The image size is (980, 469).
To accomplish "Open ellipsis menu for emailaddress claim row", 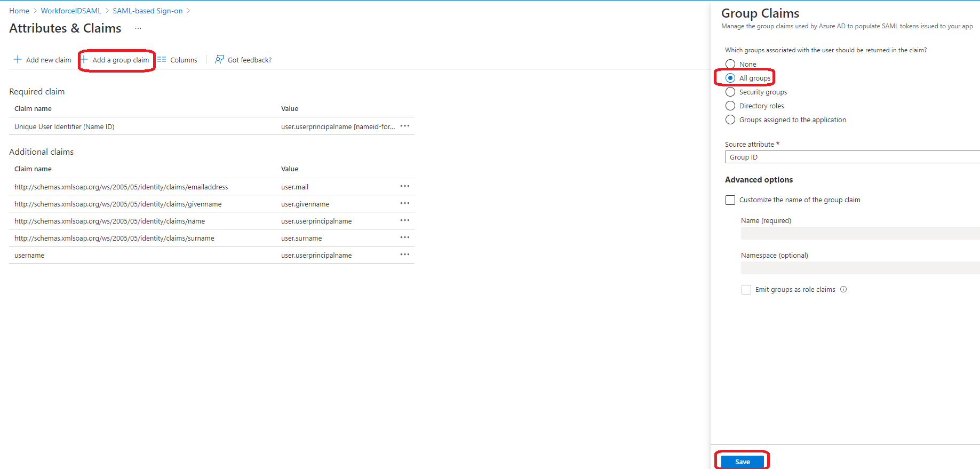I will 405,186.
